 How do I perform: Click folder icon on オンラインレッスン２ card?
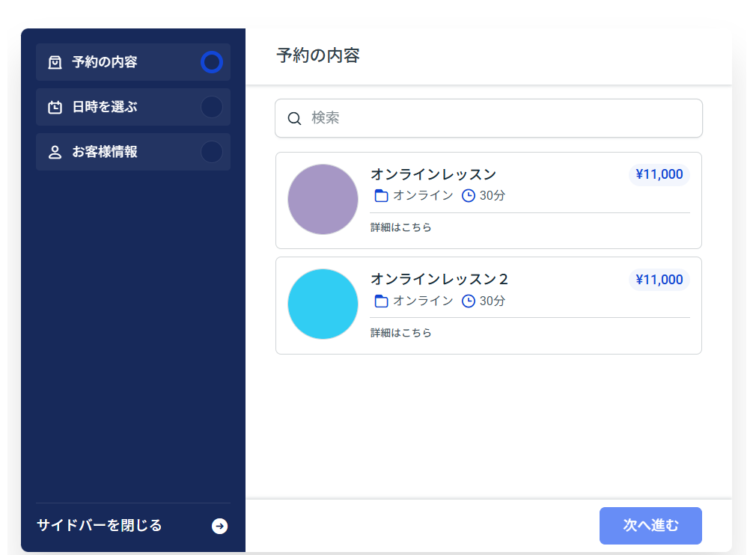pos(381,301)
